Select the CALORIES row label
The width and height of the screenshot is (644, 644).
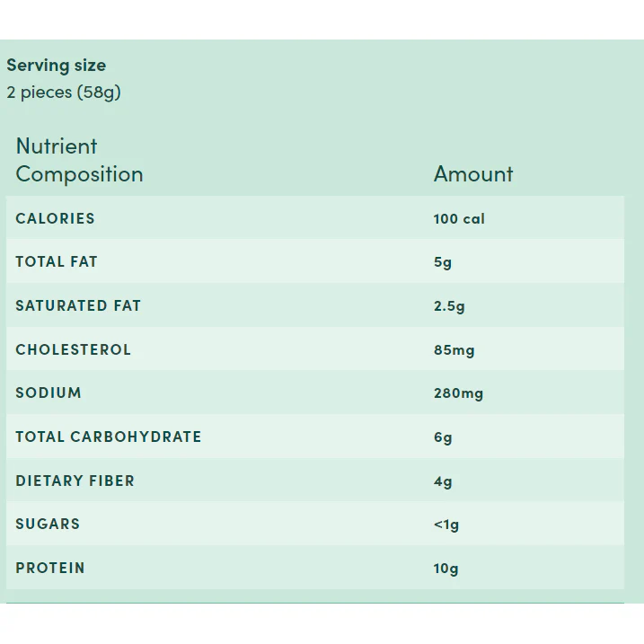55,218
